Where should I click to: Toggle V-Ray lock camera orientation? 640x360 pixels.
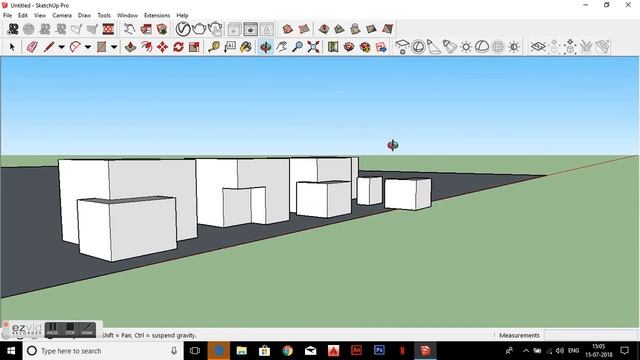267,29
